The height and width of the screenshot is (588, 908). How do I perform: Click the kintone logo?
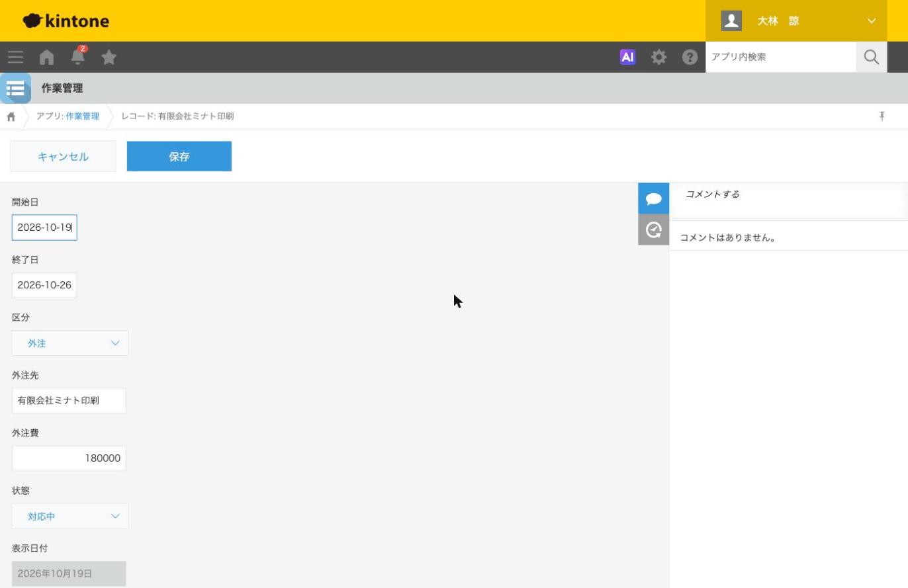[66, 21]
